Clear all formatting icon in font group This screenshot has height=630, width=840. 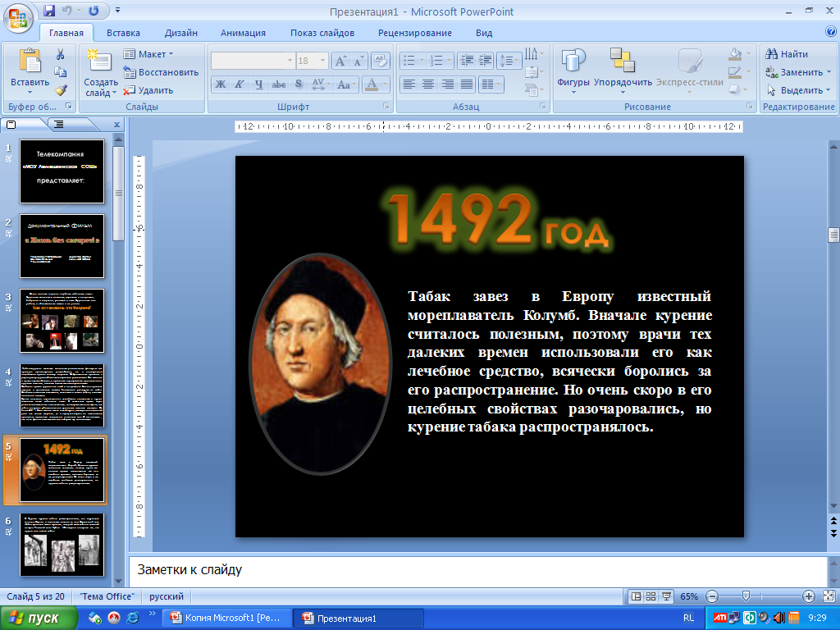(380, 61)
